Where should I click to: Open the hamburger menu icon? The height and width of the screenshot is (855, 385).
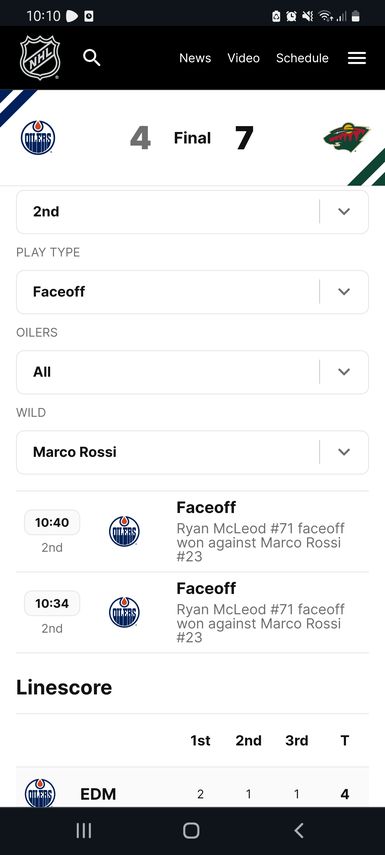(357, 58)
